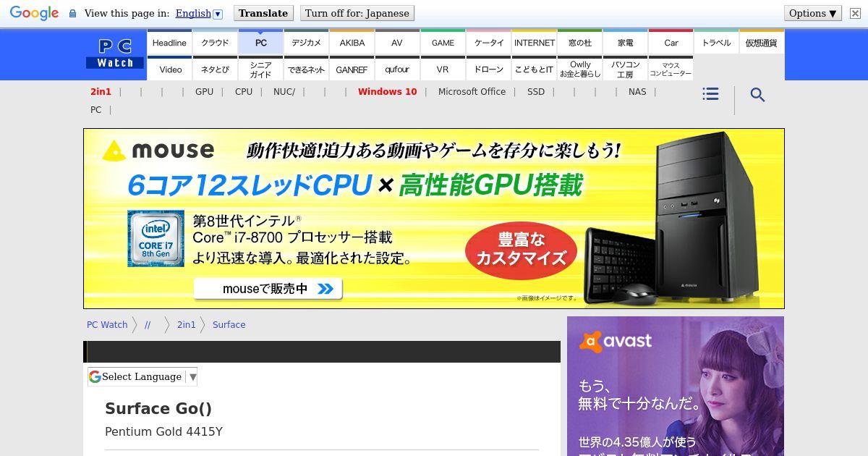Open the 窓の杜 tab

click(580, 42)
